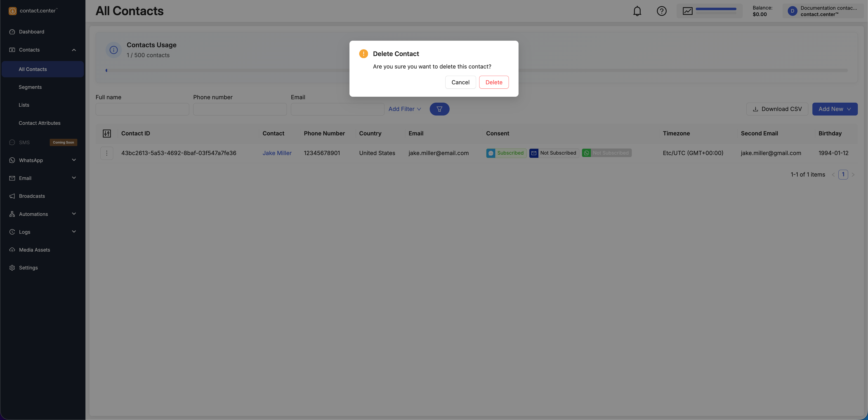868x420 pixels.
Task: Click the notifications bell icon
Action: click(x=637, y=11)
